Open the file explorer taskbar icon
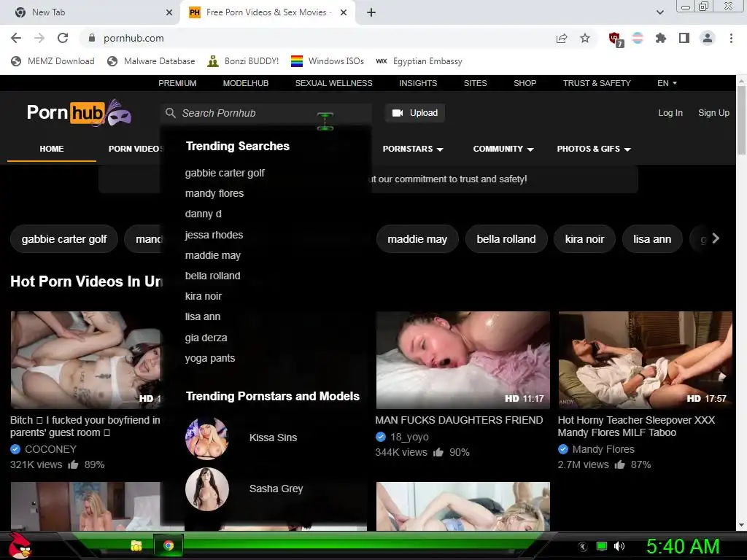The image size is (747, 560). click(x=136, y=545)
